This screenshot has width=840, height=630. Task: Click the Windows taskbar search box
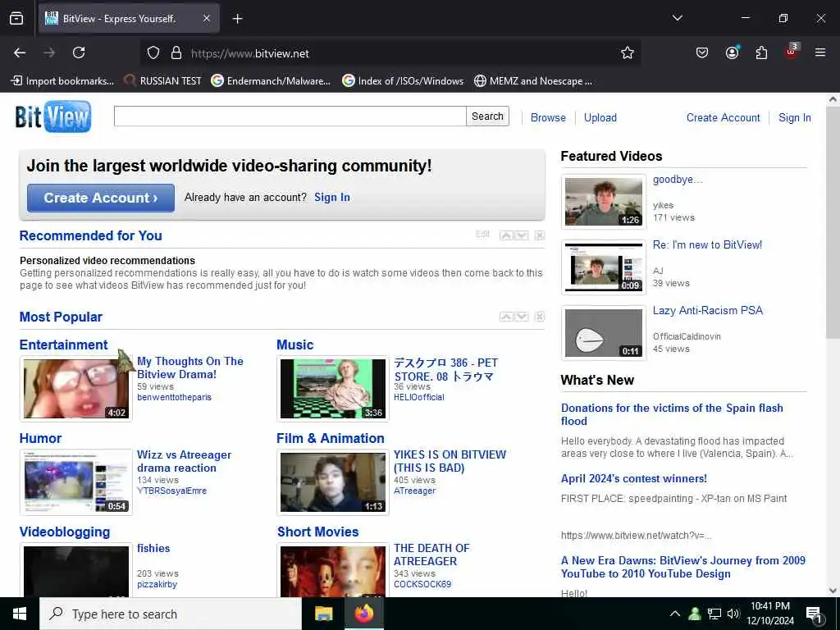pos(171,614)
